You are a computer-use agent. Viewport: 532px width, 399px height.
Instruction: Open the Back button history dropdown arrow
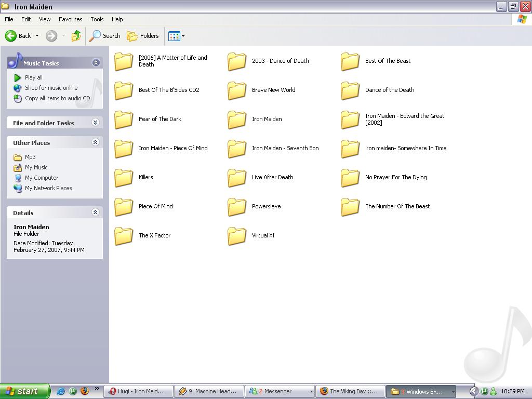pyautogui.click(x=37, y=36)
